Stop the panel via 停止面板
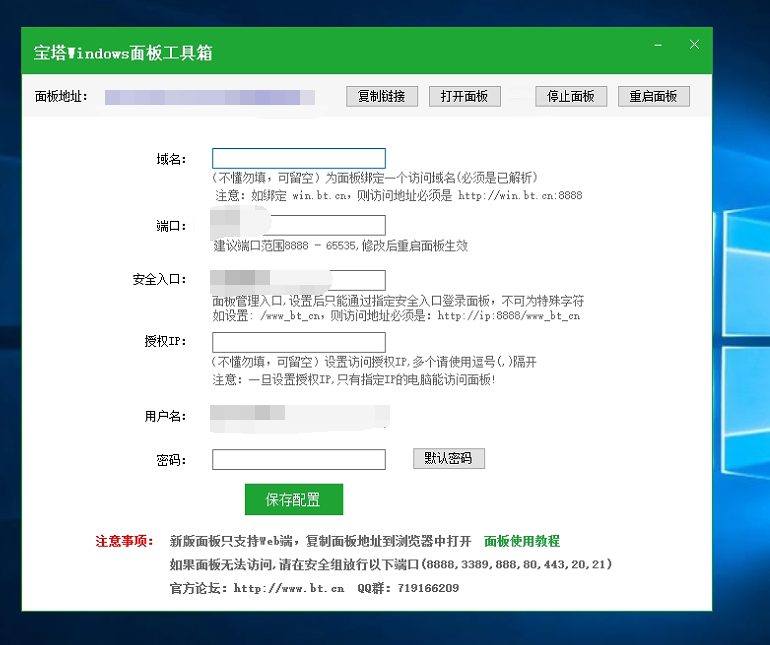The image size is (770, 645). (x=571, y=96)
